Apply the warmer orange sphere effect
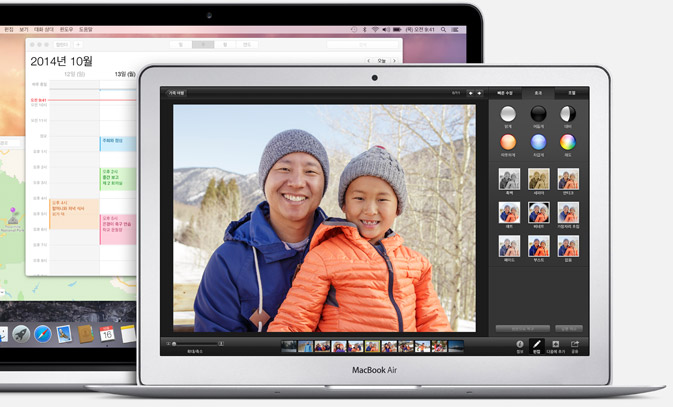This screenshot has width=673, height=407. [509, 142]
